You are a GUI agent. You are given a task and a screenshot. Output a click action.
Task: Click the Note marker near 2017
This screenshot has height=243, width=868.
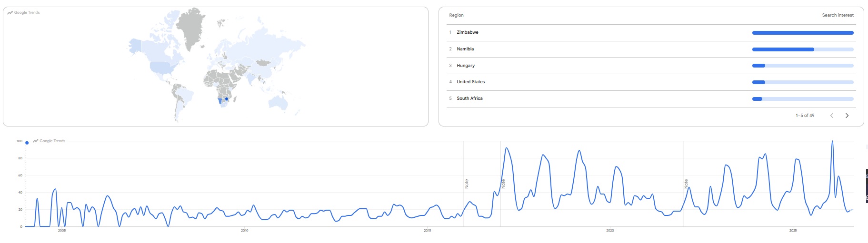(x=503, y=184)
